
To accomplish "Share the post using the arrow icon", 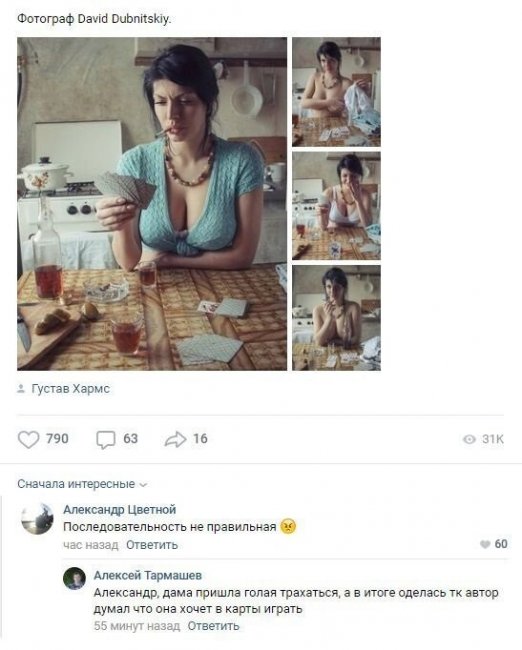I will (175, 439).
